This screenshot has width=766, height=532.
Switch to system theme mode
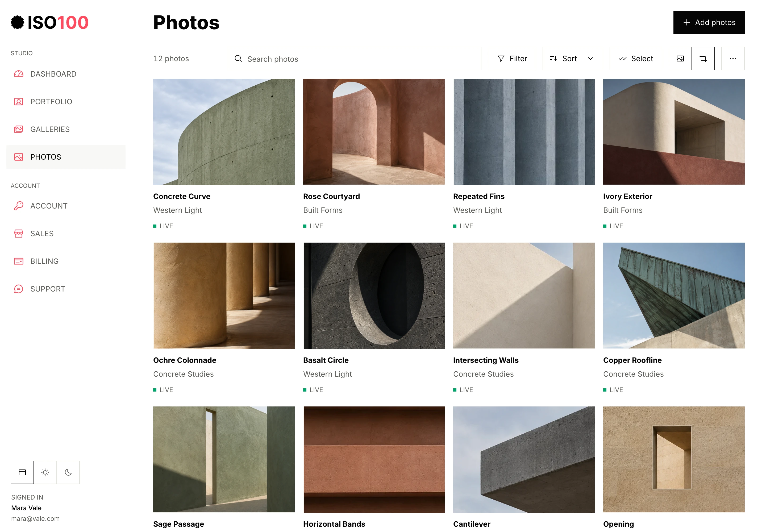[22, 472]
